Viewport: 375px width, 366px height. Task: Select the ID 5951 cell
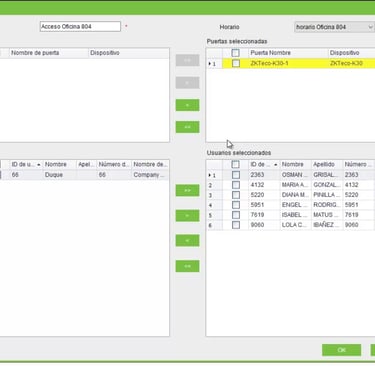click(x=264, y=205)
